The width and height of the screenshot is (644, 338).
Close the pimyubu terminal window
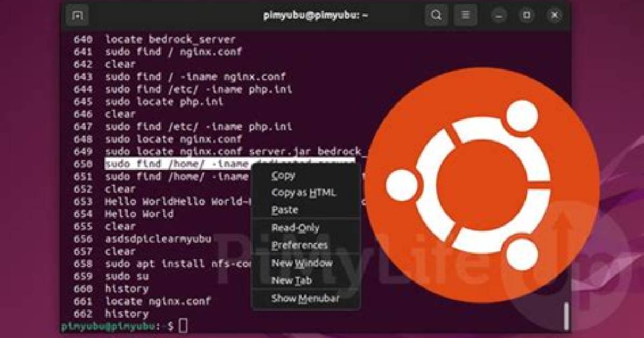pyautogui.click(x=555, y=16)
